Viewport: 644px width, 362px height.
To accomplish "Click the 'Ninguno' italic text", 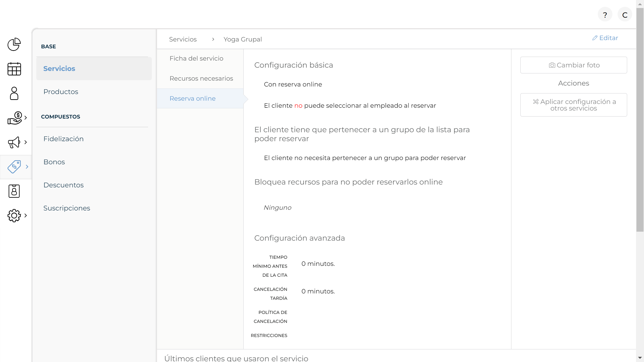I will (277, 208).
